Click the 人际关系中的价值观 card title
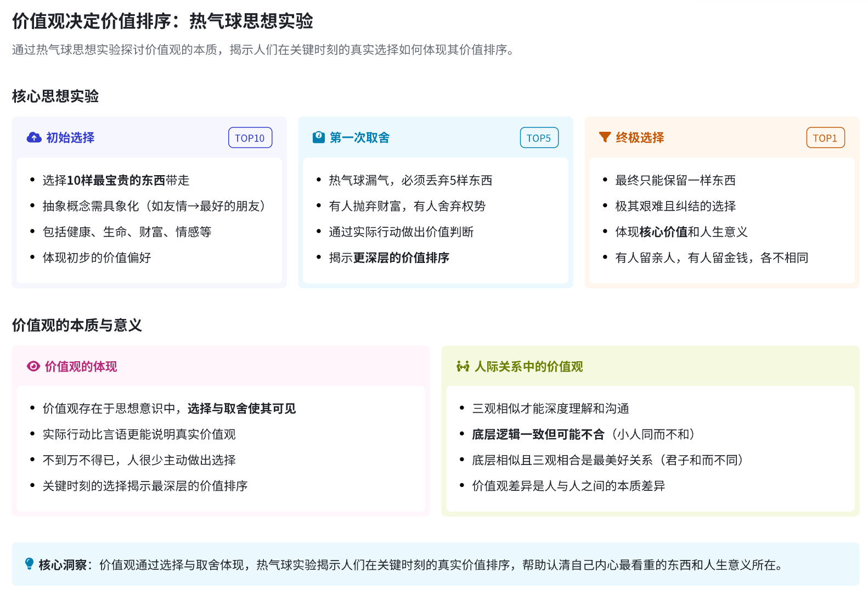 (x=528, y=366)
